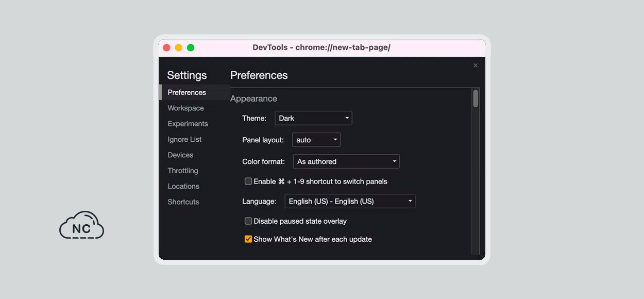This screenshot has width=644, height=299.
Task: Expand the Panel layout dropdown
Action: pyautogui.click(x=316, y=140)
